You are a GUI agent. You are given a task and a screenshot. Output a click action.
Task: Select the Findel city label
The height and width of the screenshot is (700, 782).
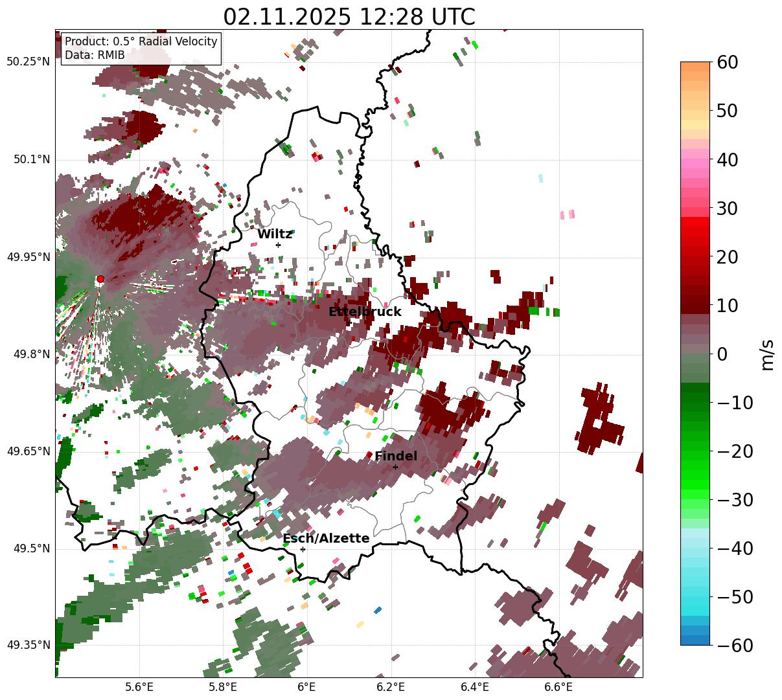pyautogui.click(x=396, y=457)
